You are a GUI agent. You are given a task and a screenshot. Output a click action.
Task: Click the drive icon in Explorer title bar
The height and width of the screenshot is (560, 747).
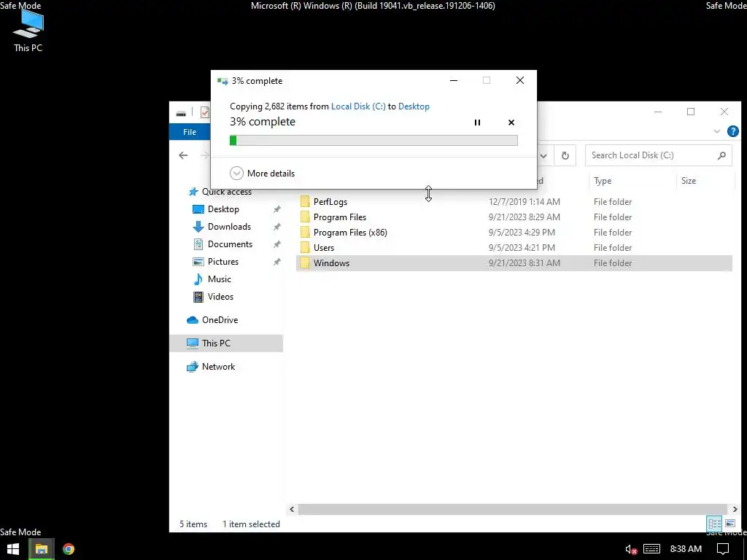(181, 113)
